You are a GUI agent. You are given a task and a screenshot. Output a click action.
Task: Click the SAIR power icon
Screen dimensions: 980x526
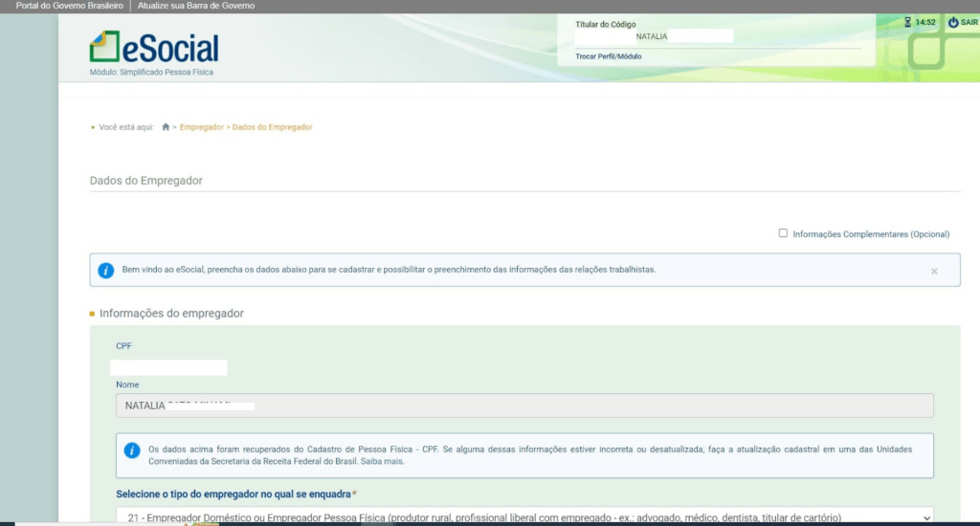(953, 23)
